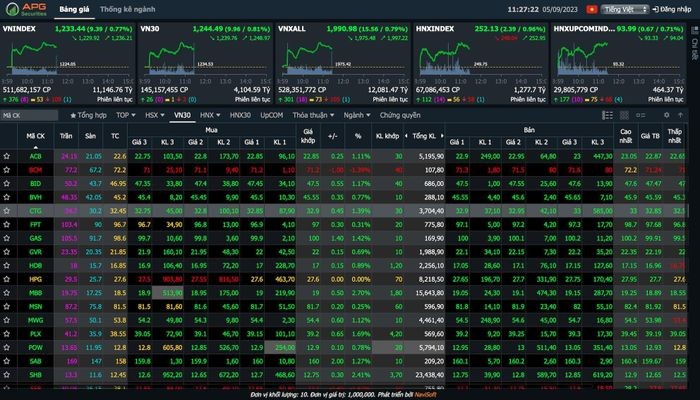The image size is (700, 400).
Task: Mark HPG as favorite with star
Action: pyautogui.click(x=7, y=280)
